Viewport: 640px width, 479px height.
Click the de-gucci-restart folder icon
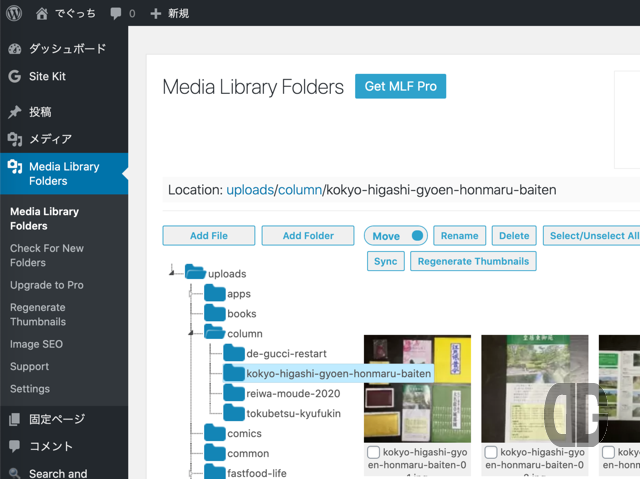click(x=234, y=353)
